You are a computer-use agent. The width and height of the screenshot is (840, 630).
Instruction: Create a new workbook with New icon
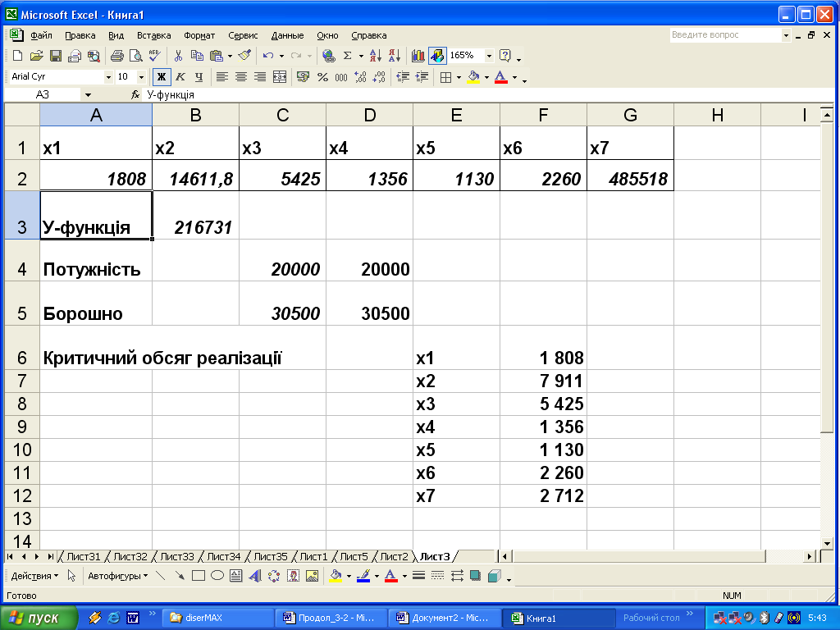coord(18,56)
